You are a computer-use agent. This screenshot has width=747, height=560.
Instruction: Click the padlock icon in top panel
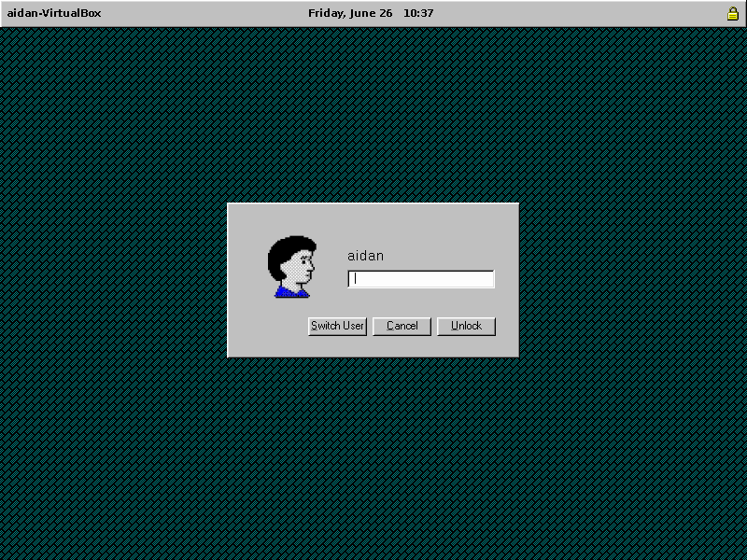733,13
